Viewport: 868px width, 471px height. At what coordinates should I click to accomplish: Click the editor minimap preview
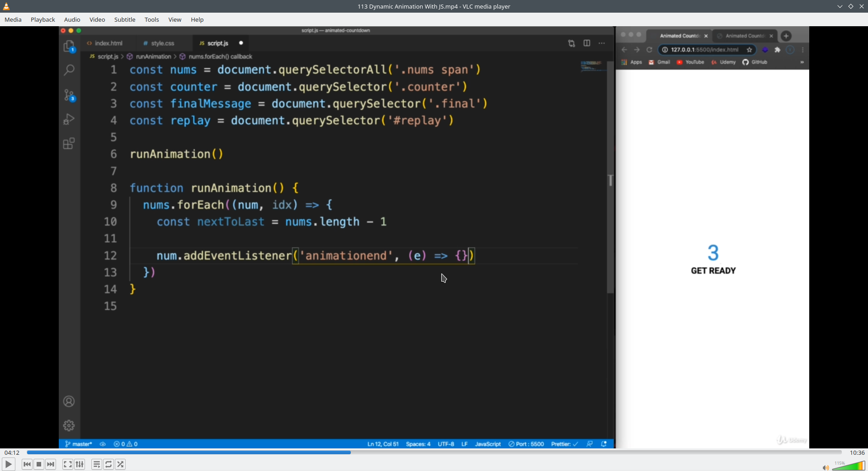click(x=592, y=66)
